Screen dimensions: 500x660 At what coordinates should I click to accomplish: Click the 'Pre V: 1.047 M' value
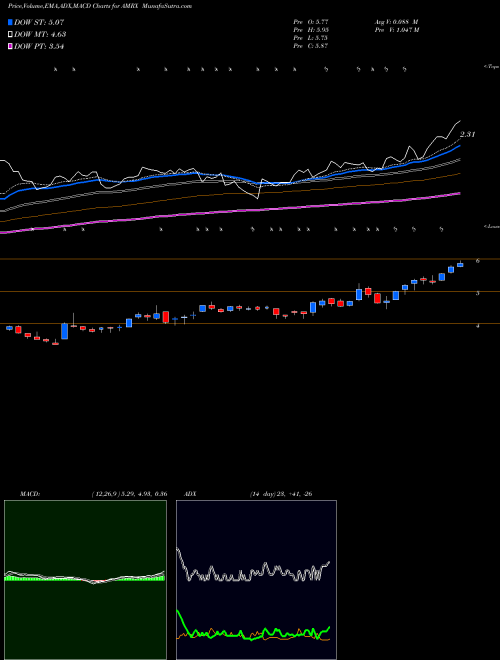click(396, 30)
